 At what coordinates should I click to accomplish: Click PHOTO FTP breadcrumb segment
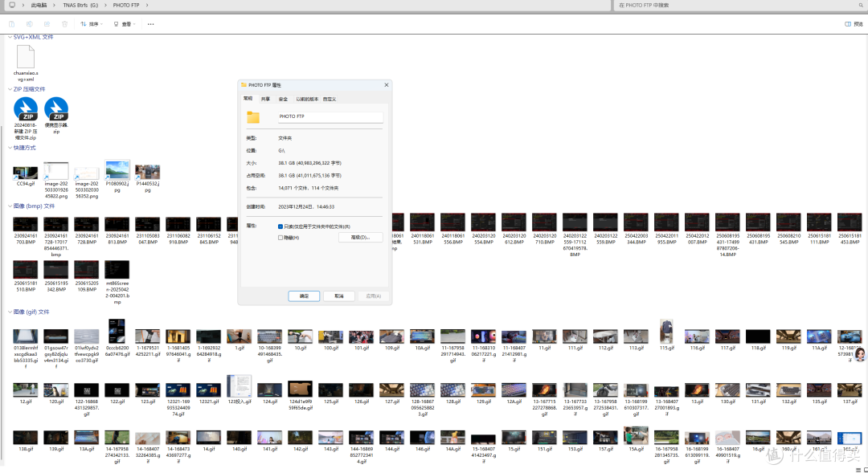pyautogui.click(x=126, y=5)
